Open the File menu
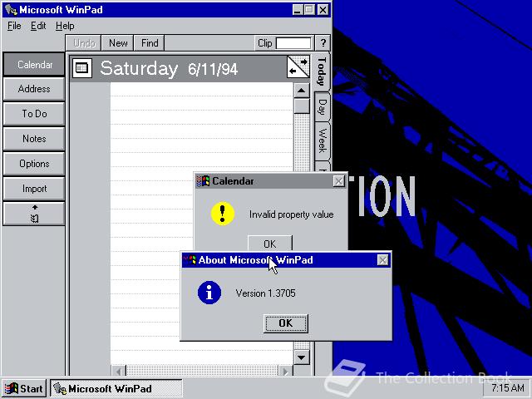 (14, 26)
